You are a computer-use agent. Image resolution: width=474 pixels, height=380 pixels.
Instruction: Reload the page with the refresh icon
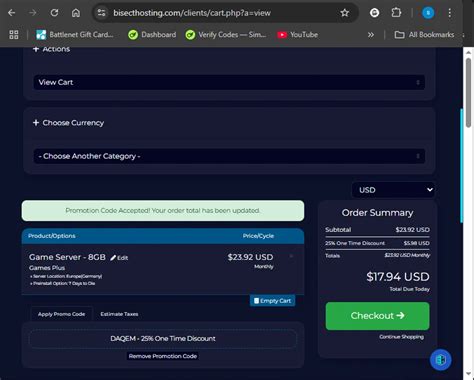[x=54, y=13]
